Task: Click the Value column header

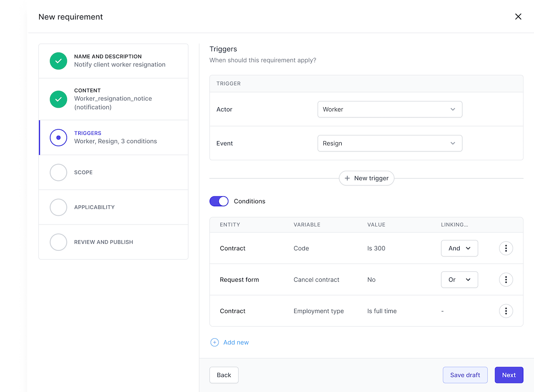Action: click(x=376, y=225)
